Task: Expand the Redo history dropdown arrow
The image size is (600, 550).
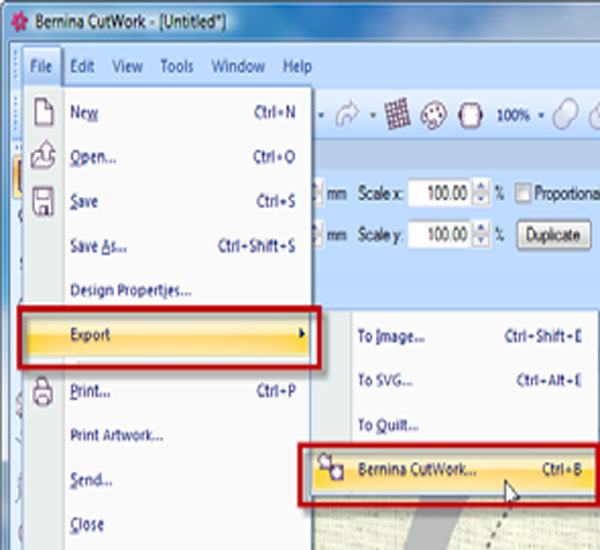Action: [x=373, y=115]
